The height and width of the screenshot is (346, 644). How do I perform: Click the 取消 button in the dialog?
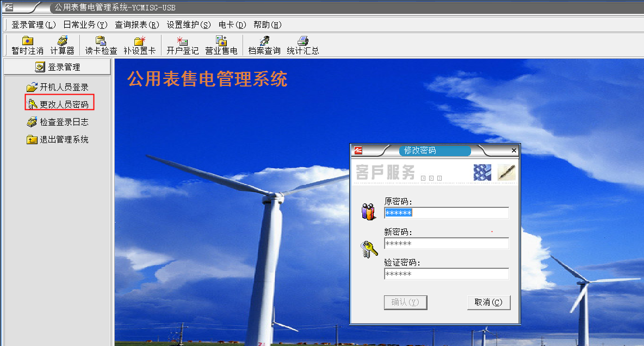[x=488, y=302]
